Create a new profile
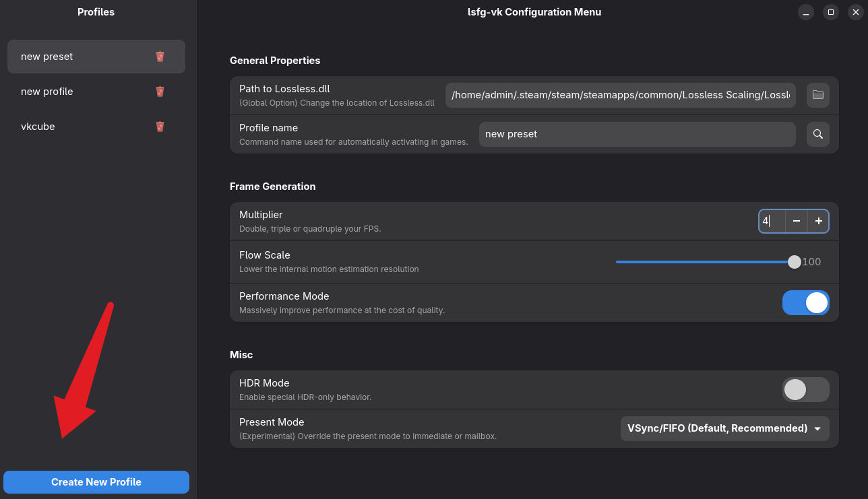 click(x=96, y=482)
